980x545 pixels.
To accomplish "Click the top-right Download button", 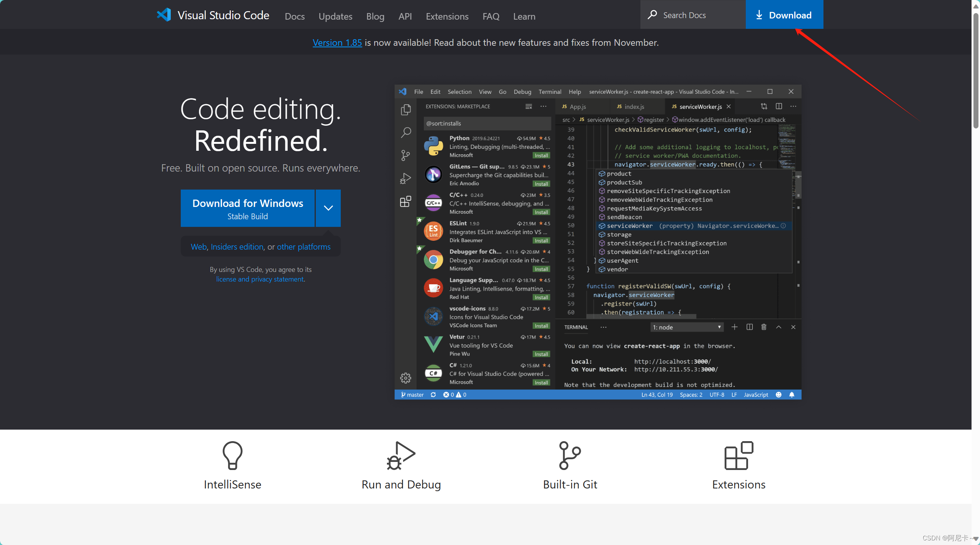I will click(784, 15).
